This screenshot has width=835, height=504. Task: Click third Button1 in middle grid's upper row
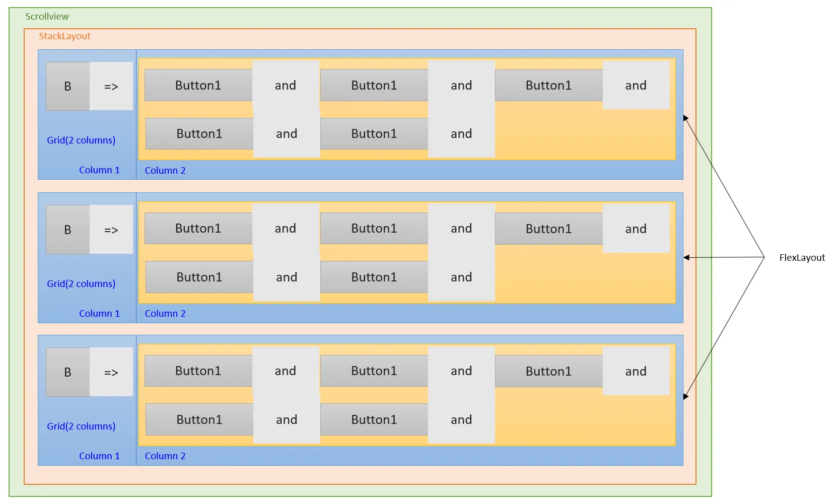[549, 229]
